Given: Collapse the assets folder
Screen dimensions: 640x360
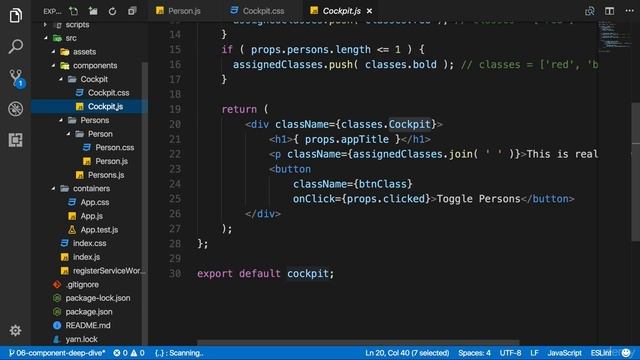Looking at the screenshot, I should 84,52.
